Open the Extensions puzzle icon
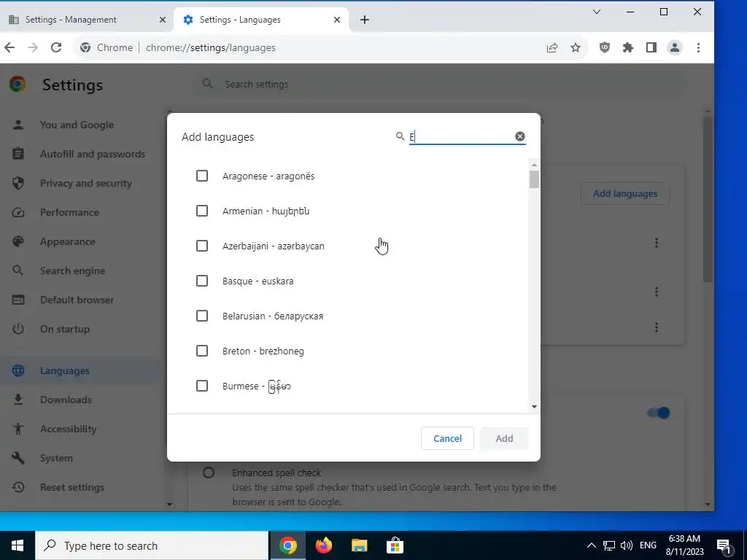Image resolution: width=747 pixels, height=560 pixels. [x=628, y=47]
